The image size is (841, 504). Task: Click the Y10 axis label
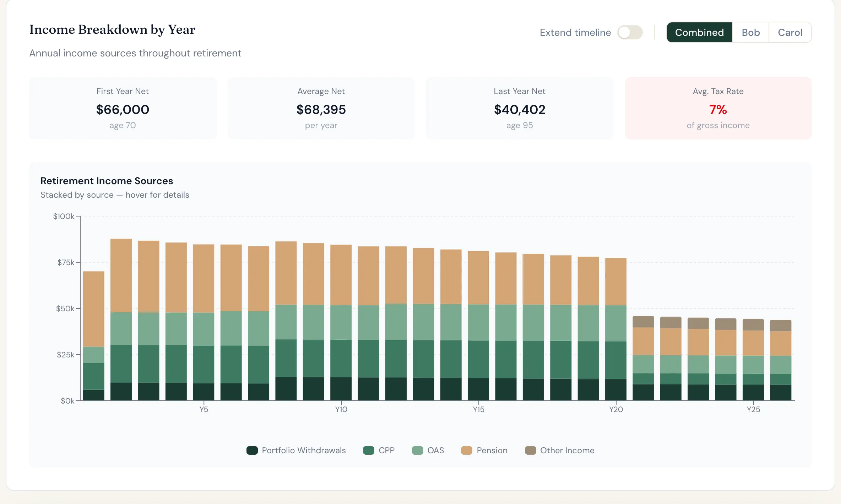[x=341, y=409]
